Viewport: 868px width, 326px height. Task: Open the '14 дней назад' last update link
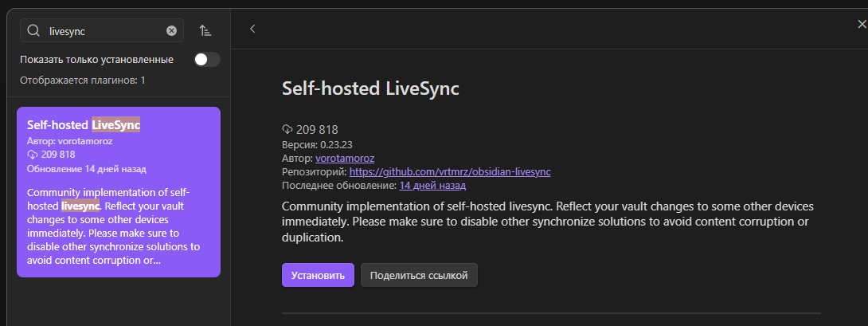(x=432, y=185)
